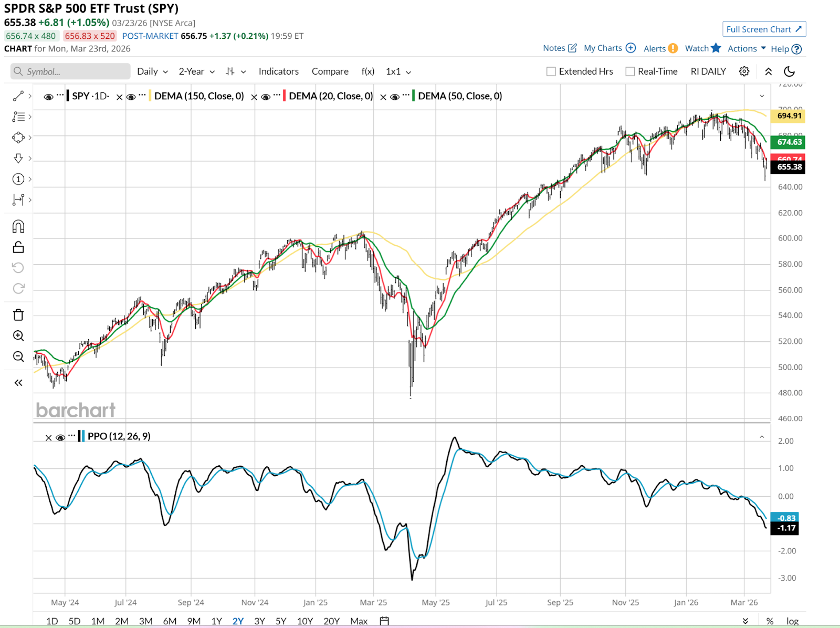Toggle the magnet snap mode
Image resolution: width=840 pixels, height=628 pixels.
pos(18,226)
